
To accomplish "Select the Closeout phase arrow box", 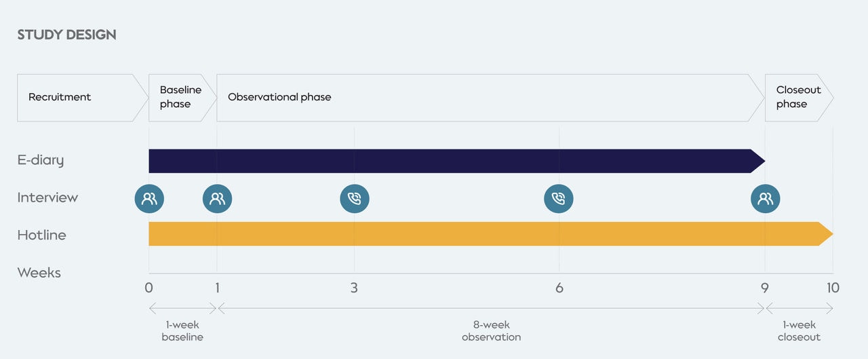I will pos(799,98).
